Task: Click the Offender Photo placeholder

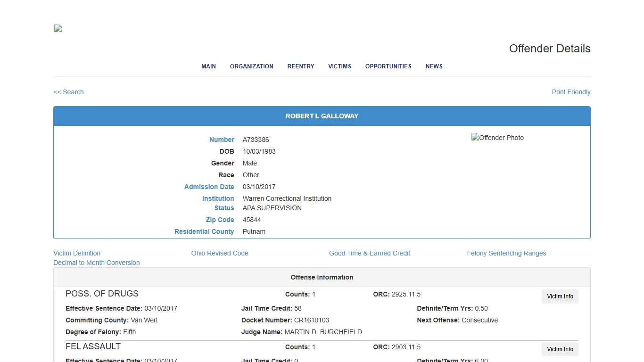Action: pyautogui.click(x=497, y=138)
